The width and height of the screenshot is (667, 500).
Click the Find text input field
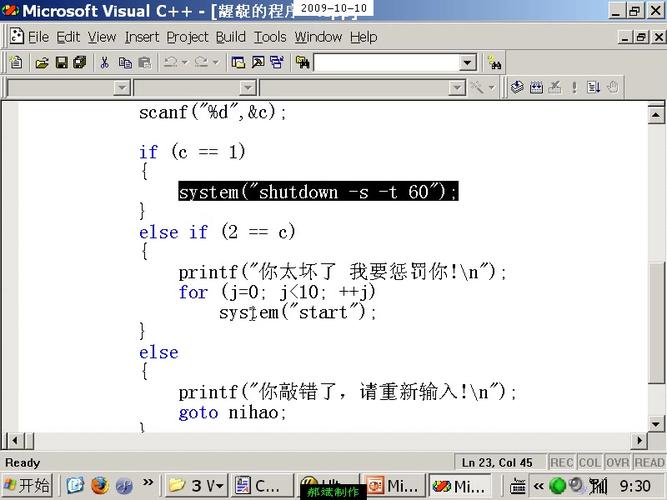386,63
